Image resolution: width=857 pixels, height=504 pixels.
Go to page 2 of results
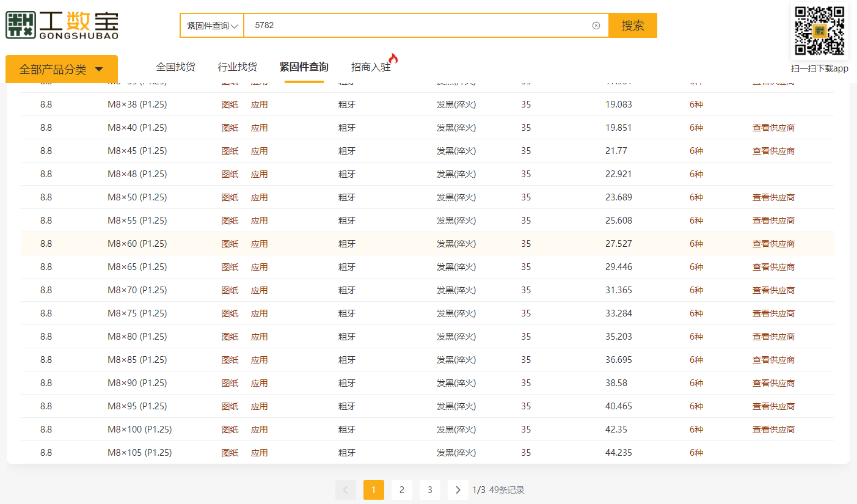point(402,490)
